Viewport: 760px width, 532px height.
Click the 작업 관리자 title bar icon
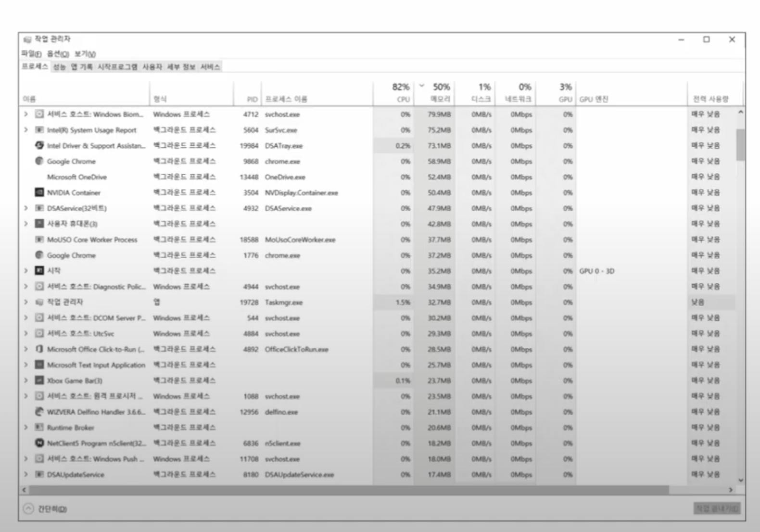click(27, 39)
